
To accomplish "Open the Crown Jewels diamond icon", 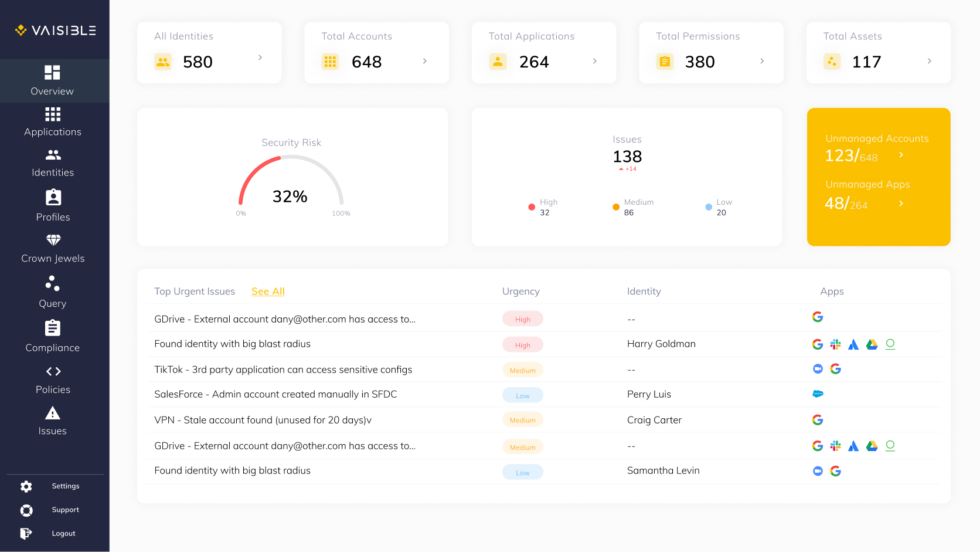I will [x=53, y=240].
